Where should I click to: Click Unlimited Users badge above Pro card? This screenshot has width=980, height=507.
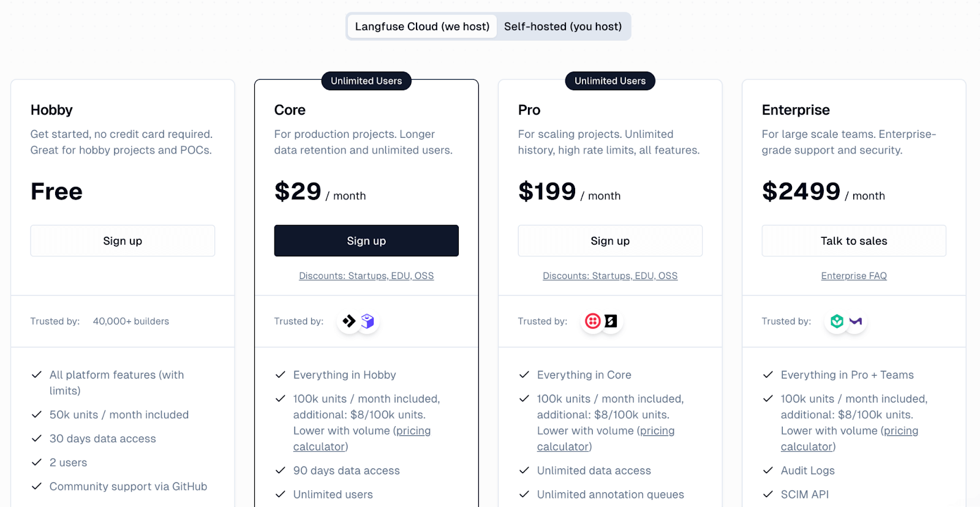click(610, 81)
